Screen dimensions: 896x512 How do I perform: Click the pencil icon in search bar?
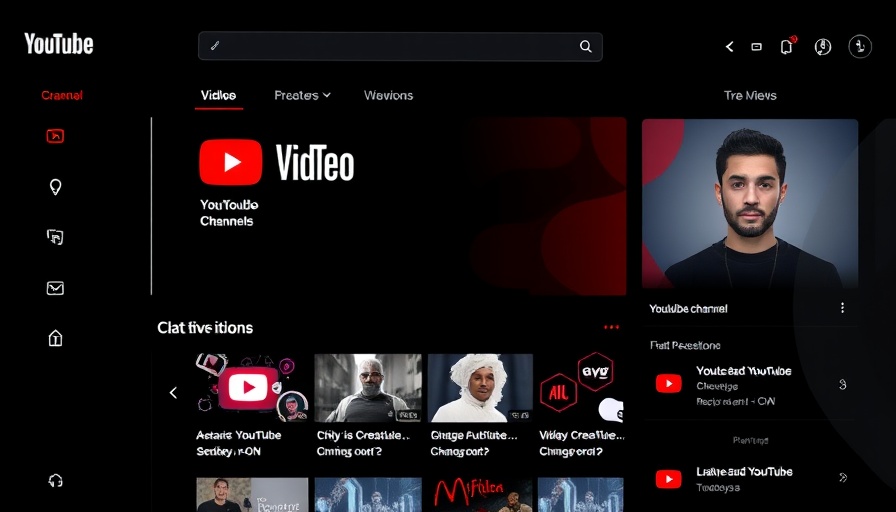click(215, 46)
